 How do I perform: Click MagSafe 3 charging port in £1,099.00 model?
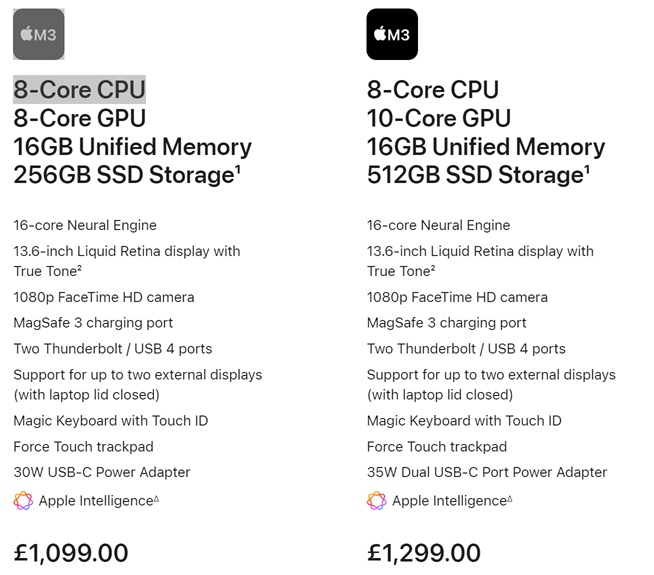[x=93, y=323]
